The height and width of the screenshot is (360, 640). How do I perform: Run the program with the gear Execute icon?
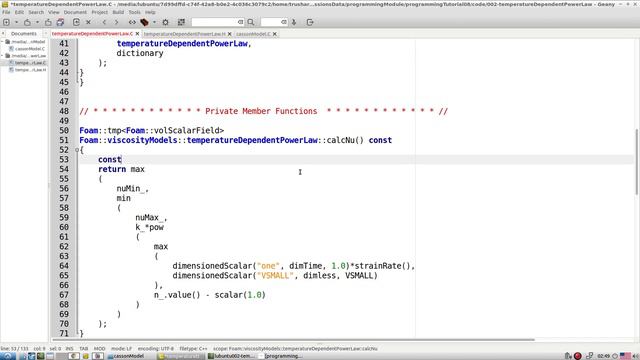click(165, 22)
